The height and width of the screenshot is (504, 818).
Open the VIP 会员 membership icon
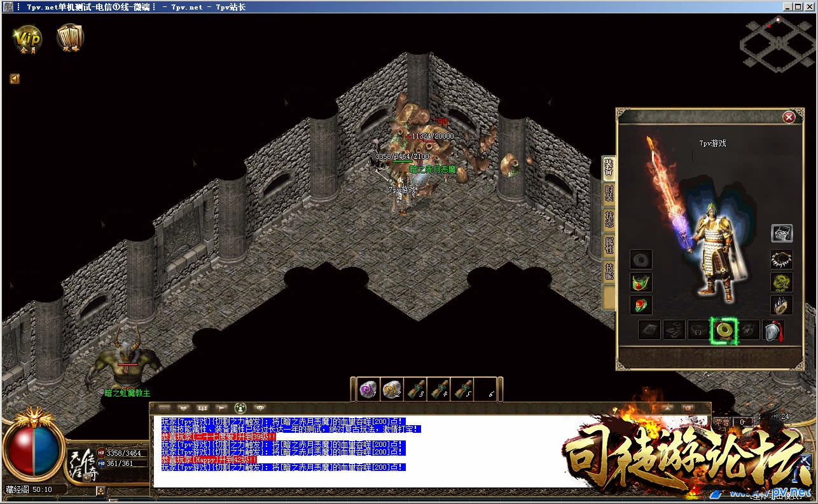(28, 38)
